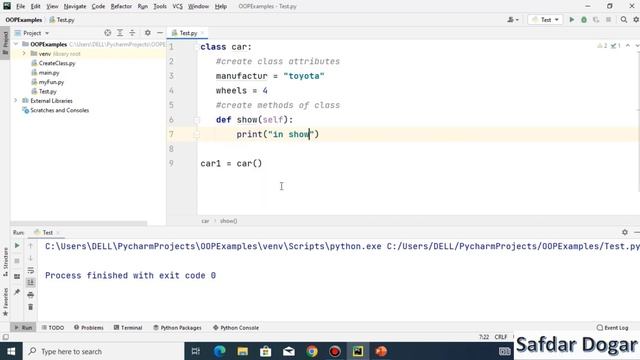Print the Run console output
The width and height of the screenshot is (640, 360).
click(x=31, y=295)
